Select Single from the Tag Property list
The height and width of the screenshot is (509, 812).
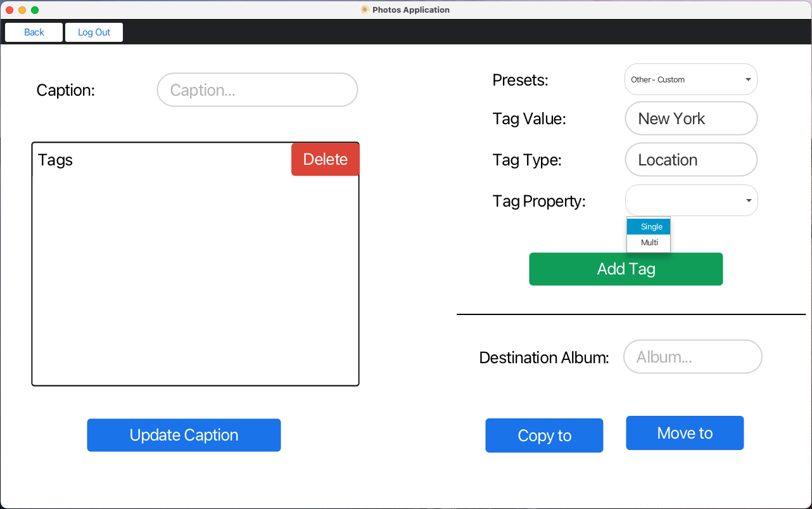[x=649, y=226]
